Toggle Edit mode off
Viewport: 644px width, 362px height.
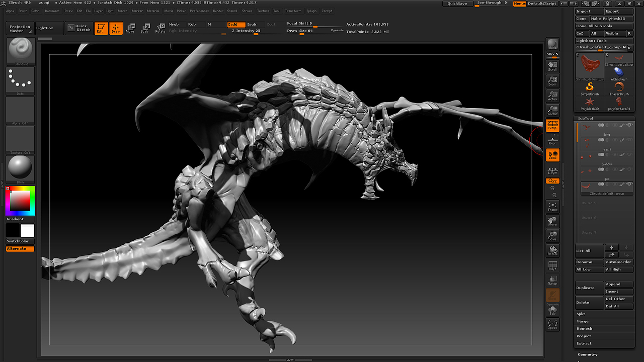[100, 28]
